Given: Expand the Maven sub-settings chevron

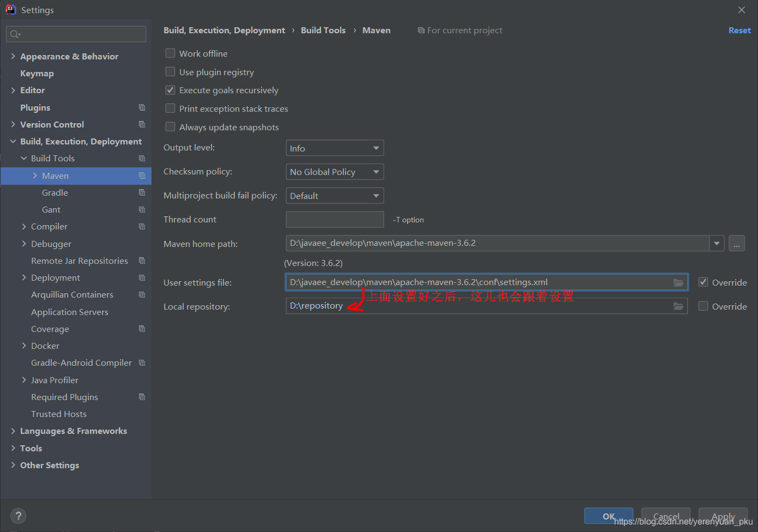Looking at the screenshot, I should [35, 176].
